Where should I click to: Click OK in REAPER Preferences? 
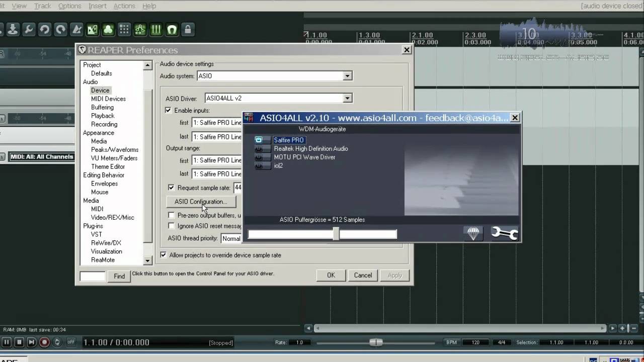[331, 275]
